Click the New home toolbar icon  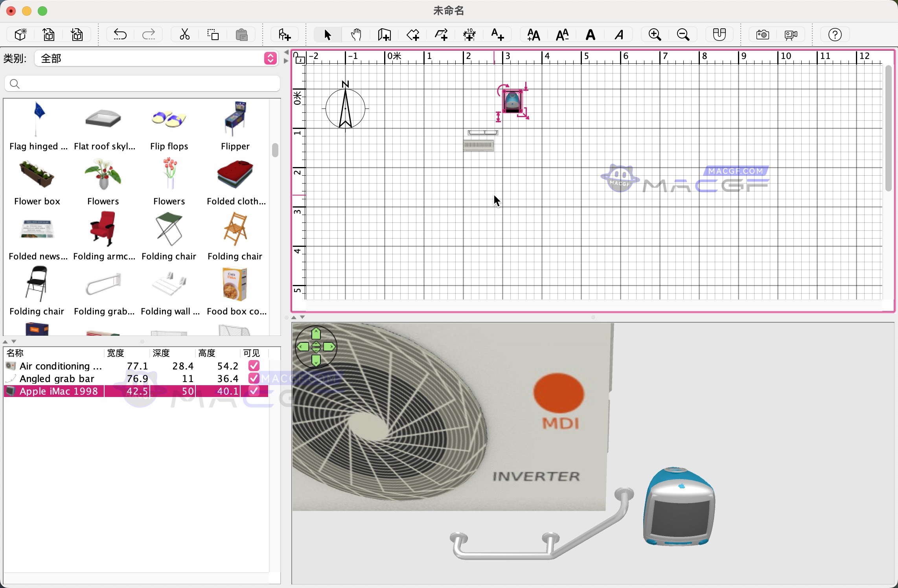click(x=20, y=35)
